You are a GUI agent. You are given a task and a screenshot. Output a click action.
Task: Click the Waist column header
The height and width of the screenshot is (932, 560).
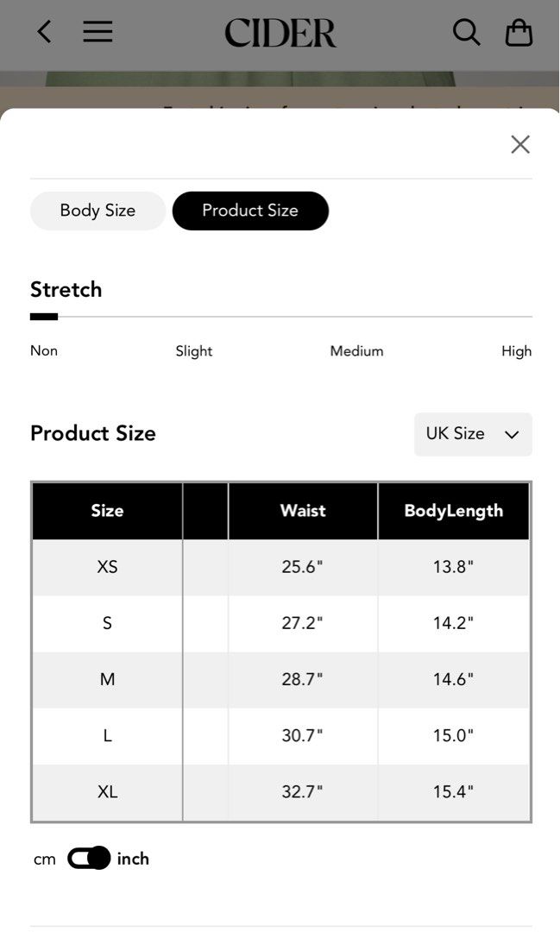[x=303, y=511]
